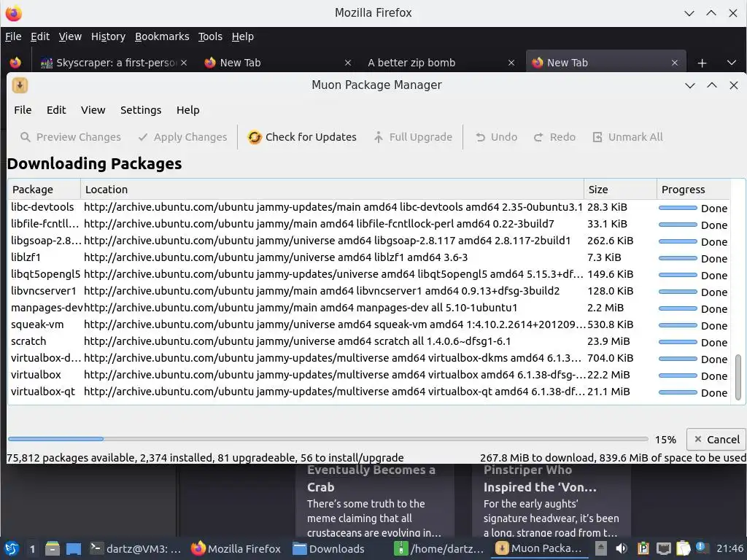Switch to /home/dartz archive taskbar entry
Image resolution: width=747 pixels, height=560 pixels.
439,549
